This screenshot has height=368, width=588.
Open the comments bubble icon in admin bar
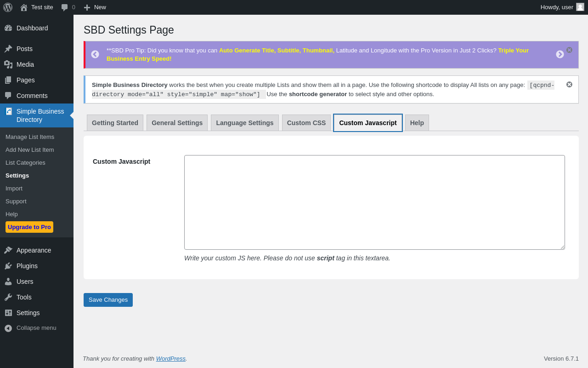click(x=65, y=7)
